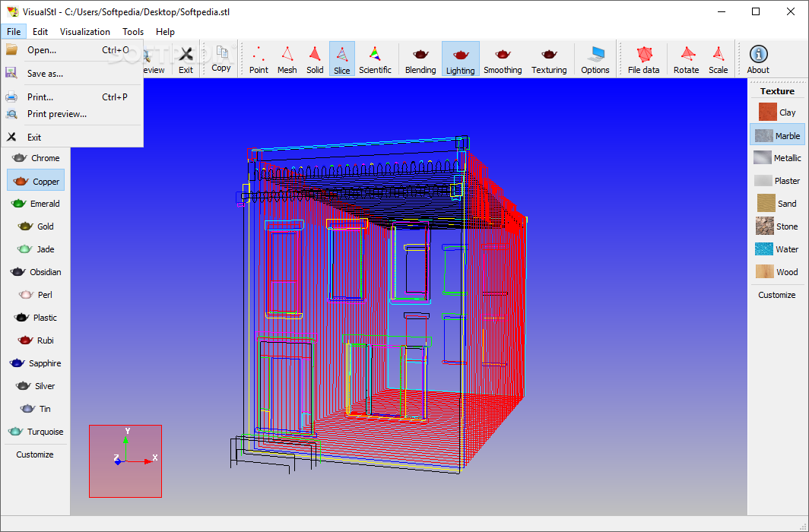Select Point visualization mode
809x532 pixels.
point(259,59)
